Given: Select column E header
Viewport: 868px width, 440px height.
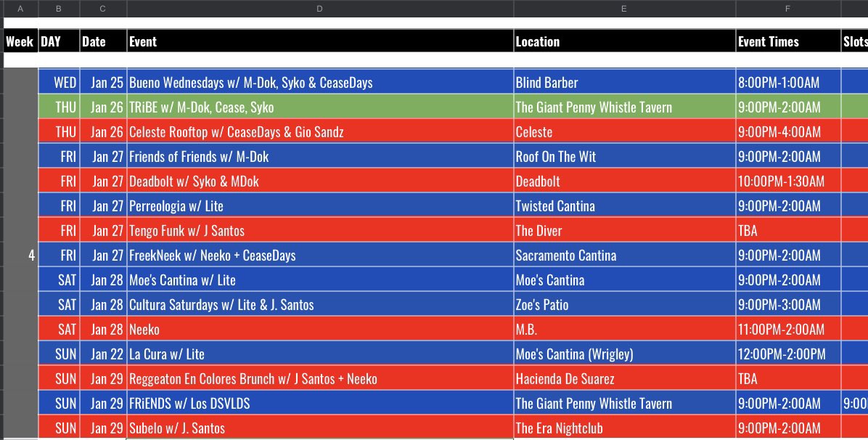Looking at the screenshot, I should point(624,9).
